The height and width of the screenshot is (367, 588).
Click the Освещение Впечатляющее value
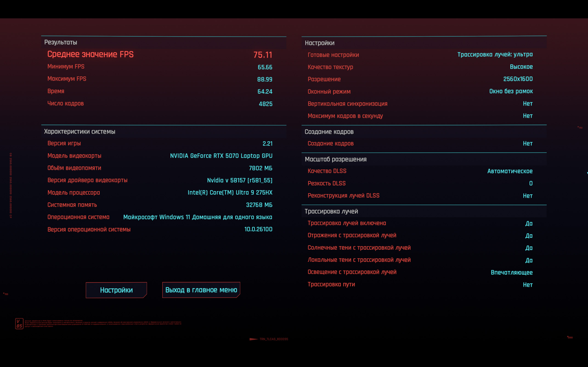(512, 272)
